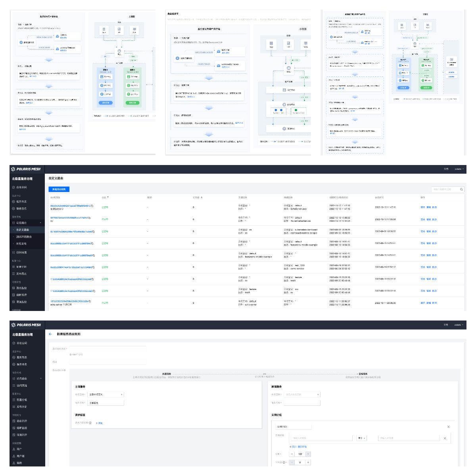Focus 服务名称 field under 被调服务
Screen dimensions: 476x476
click(x=302, y=403)
